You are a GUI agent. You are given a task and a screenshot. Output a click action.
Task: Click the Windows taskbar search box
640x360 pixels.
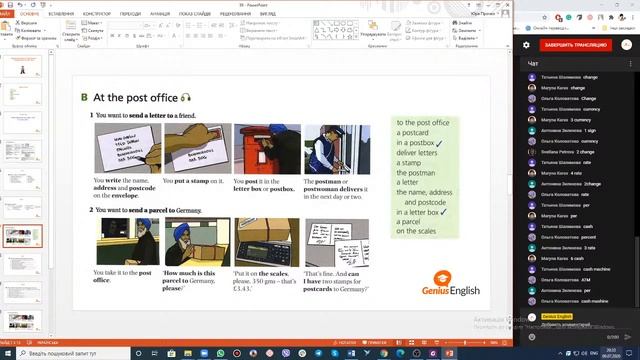73,353
